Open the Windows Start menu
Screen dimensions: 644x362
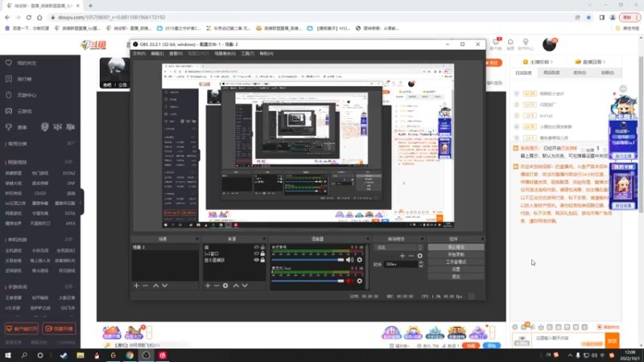(x=8, y=356)
